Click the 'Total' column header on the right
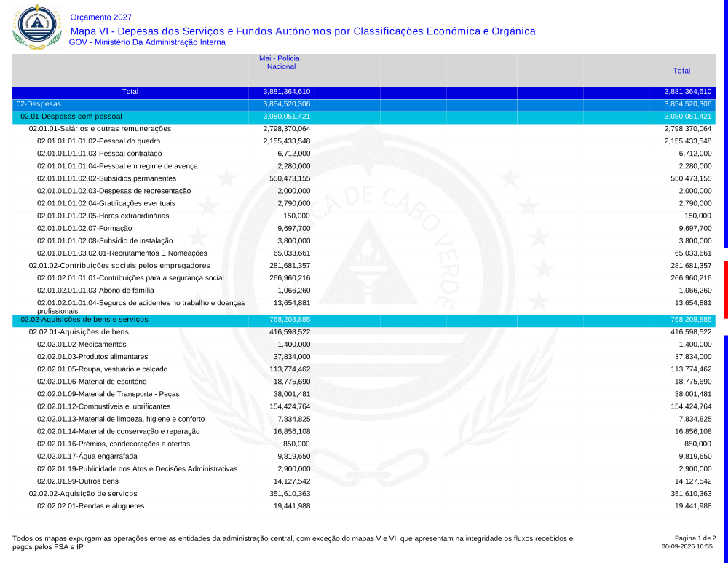Viewport: 728px width, 563px height. [681, 71]
